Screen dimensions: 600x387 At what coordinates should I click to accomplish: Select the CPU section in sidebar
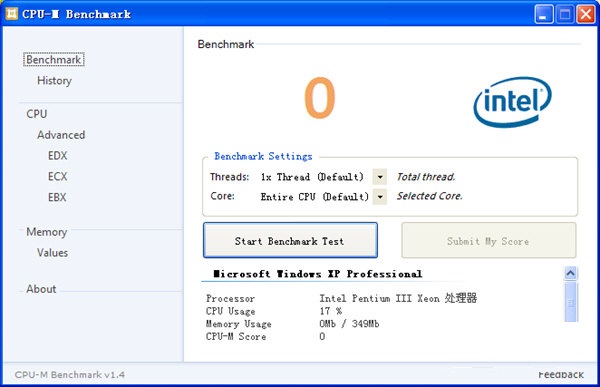pyautogui.click(x=37, y=114)
